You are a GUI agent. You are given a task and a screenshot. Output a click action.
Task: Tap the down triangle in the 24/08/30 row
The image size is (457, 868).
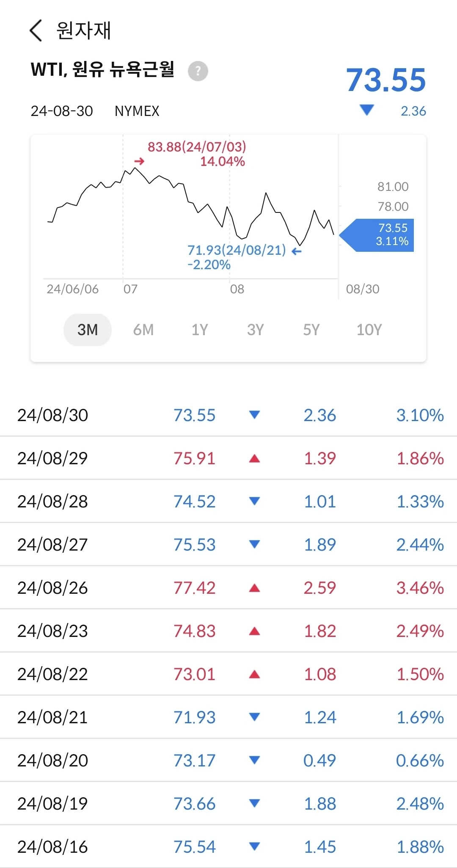[x=254, y=415]
